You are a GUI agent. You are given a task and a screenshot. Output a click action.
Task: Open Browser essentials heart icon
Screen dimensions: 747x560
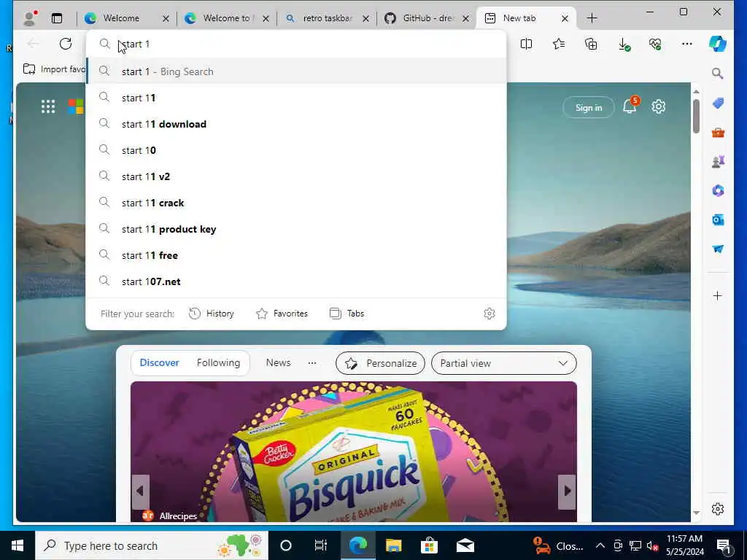pos(655,44)
